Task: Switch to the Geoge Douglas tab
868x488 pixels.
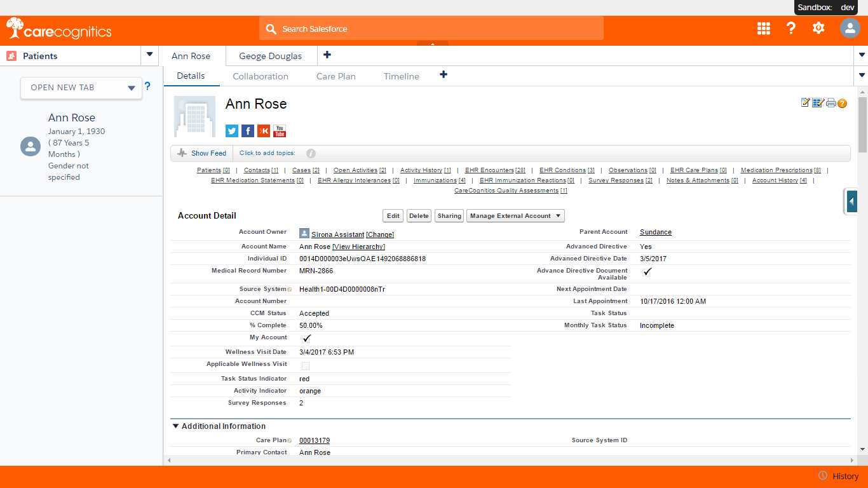Action: pos(270,56)
